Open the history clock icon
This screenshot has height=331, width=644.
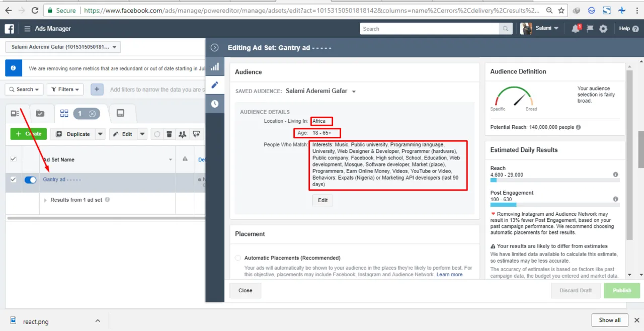[x=215, y=104]
